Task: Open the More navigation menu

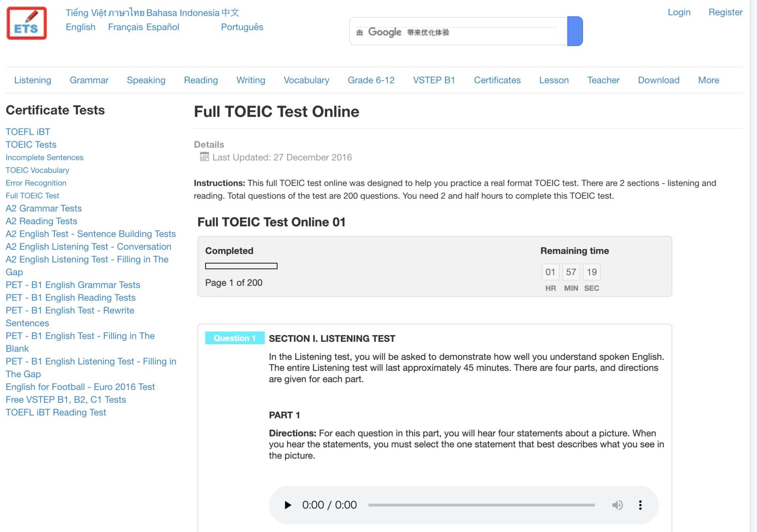Action: [x=708, y=80]
